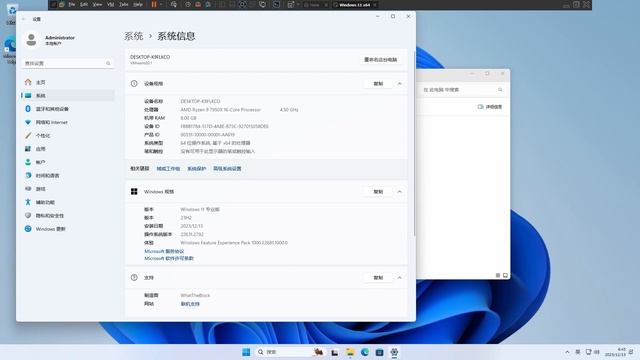
Task: Click the Settings gear on the taskbar
Action: (394, 352)
